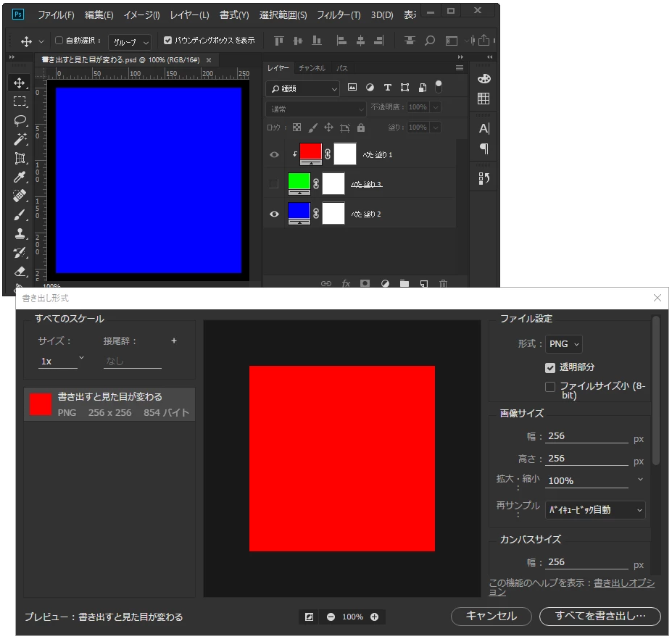The image size is (672, 639).
Task: Hide the べた塗り 2 layer
Action: [274, 214]
